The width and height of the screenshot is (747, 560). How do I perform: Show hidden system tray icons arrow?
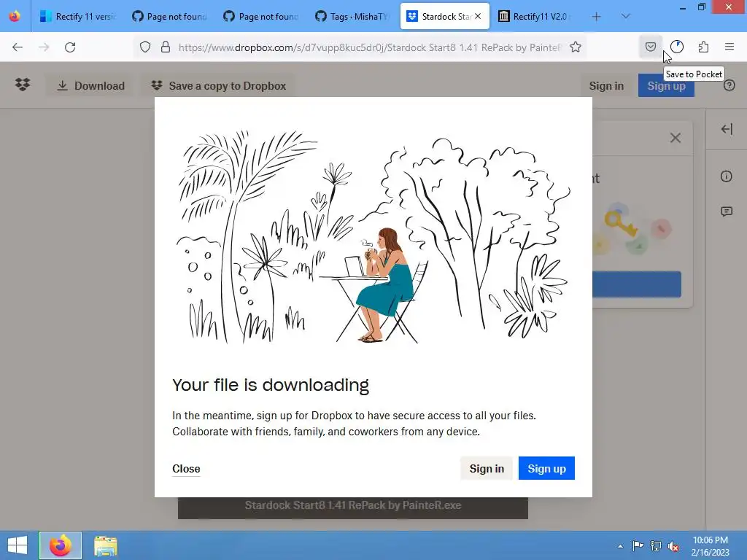[x=620, y=546]
